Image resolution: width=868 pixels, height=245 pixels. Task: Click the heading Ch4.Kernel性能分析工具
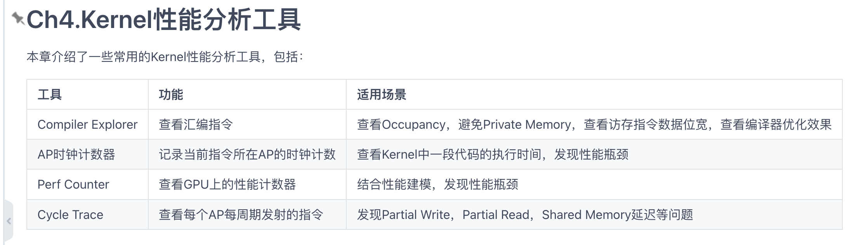[163, 19]
